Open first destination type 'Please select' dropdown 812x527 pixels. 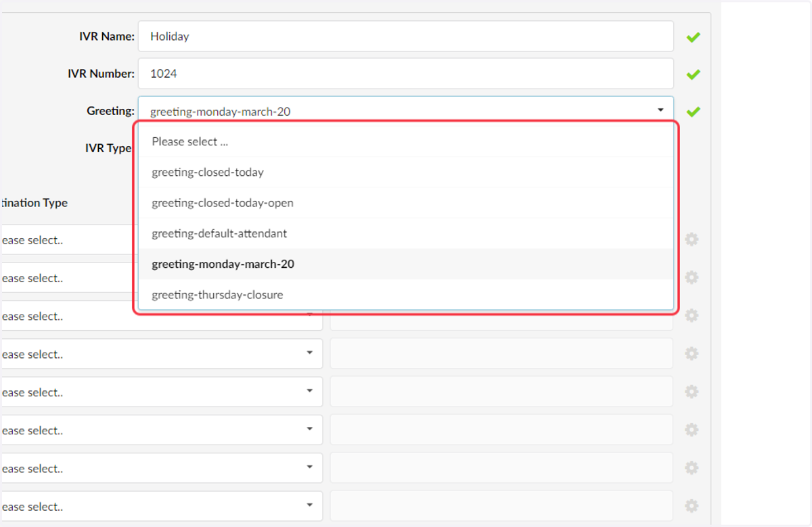68,239
